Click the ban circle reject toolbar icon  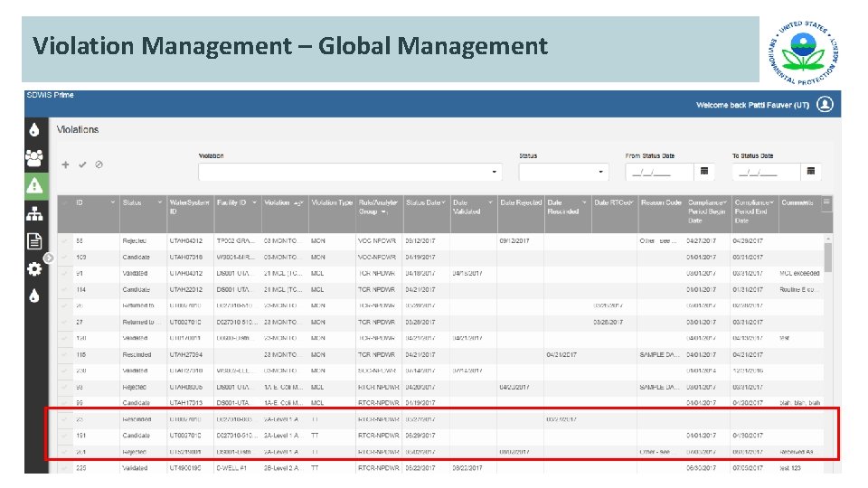pos(99,164)
